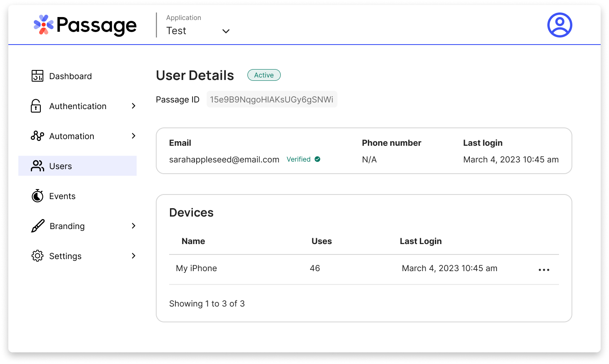Expand the Settings menu chevron
The height and width of the screenshot is (364, 609).
click(x=133, y=256)
